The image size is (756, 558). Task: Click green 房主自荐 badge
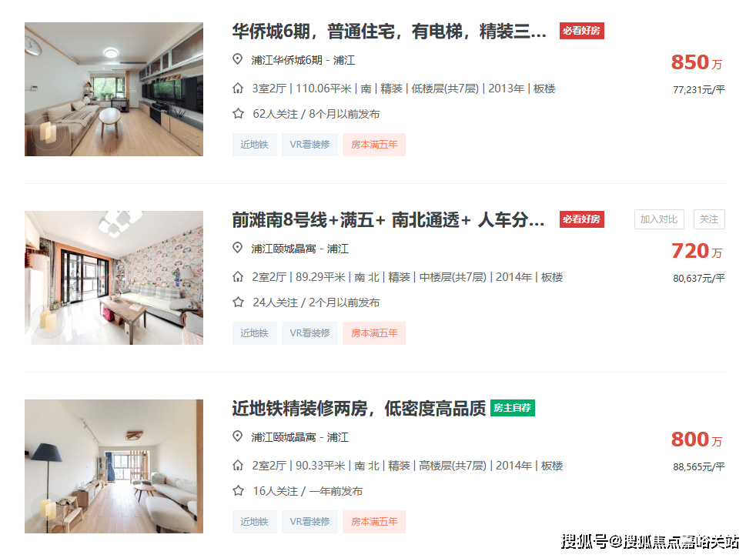pyautogui.click(x=513, y=408)
